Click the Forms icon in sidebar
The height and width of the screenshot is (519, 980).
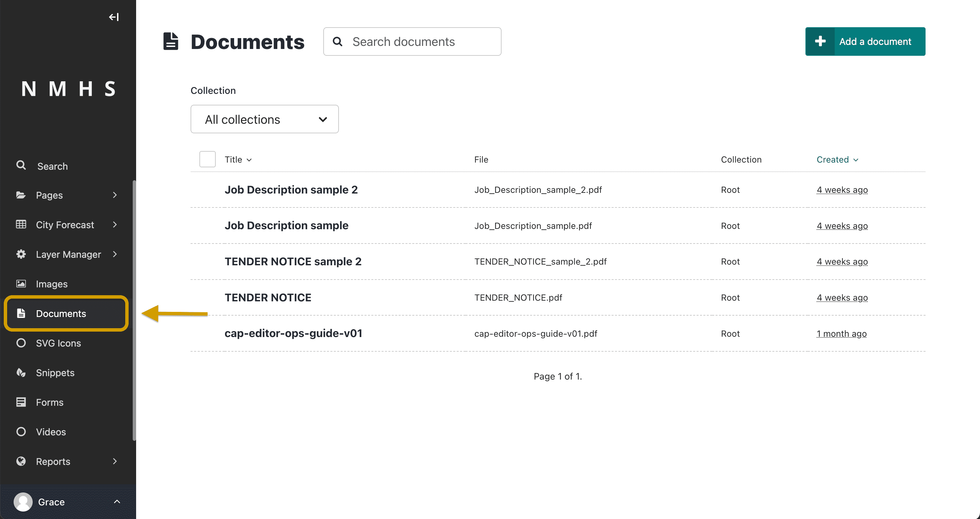[x=21, y=402]
